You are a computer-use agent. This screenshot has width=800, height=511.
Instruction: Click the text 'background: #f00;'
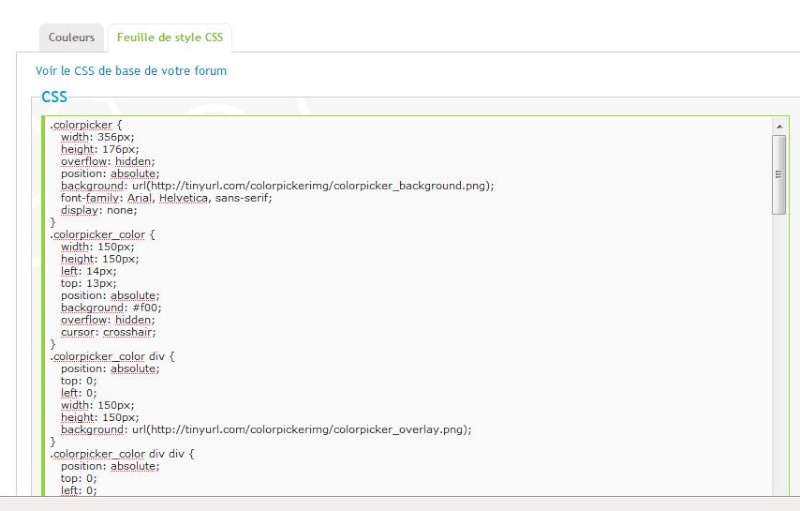(111, 308)
